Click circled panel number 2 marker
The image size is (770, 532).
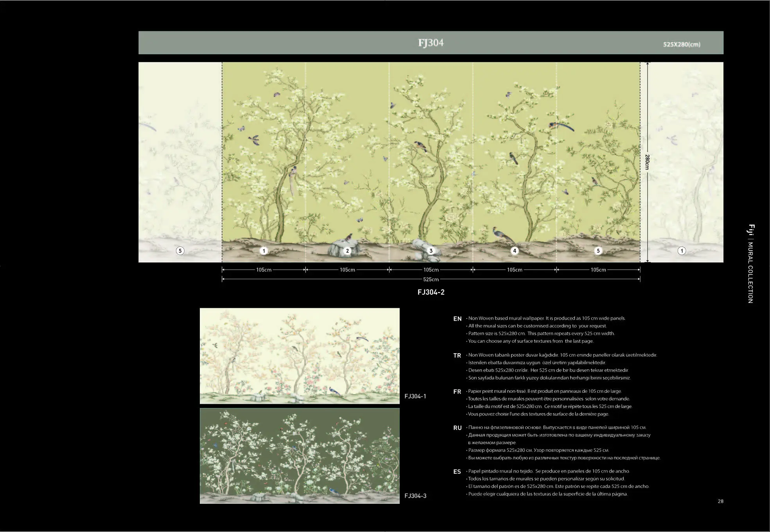coord(347,251)
